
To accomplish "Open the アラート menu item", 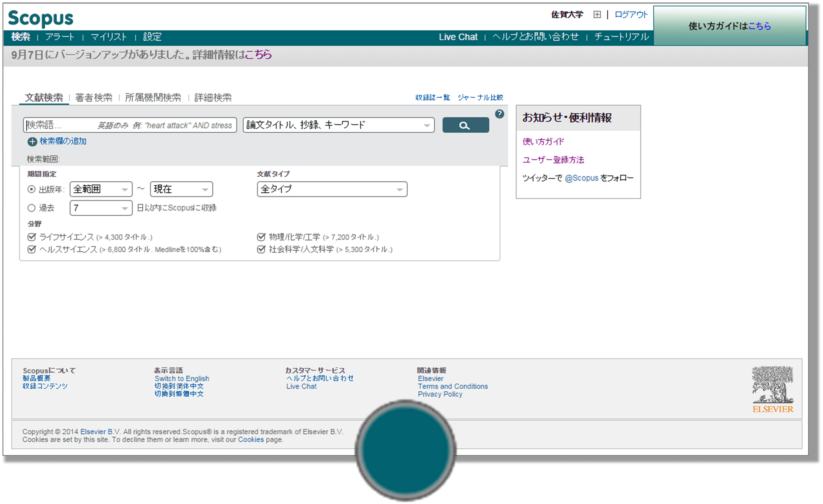I will click(60, 37).
